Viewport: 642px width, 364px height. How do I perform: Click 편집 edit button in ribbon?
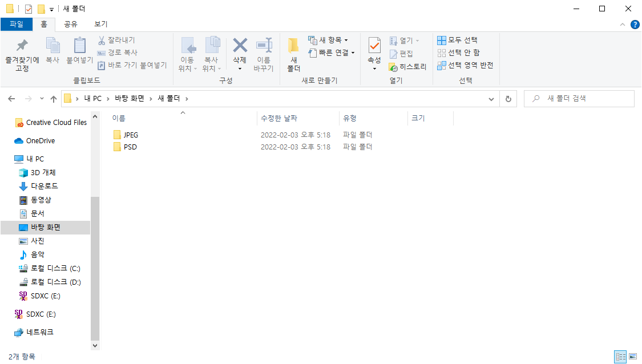pos(401,54)
